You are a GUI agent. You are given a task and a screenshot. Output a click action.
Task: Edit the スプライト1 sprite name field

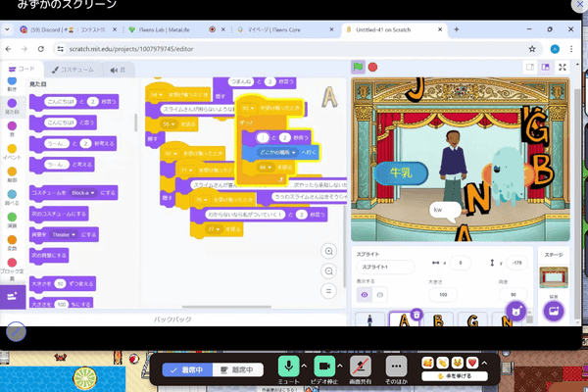(385, 268)
